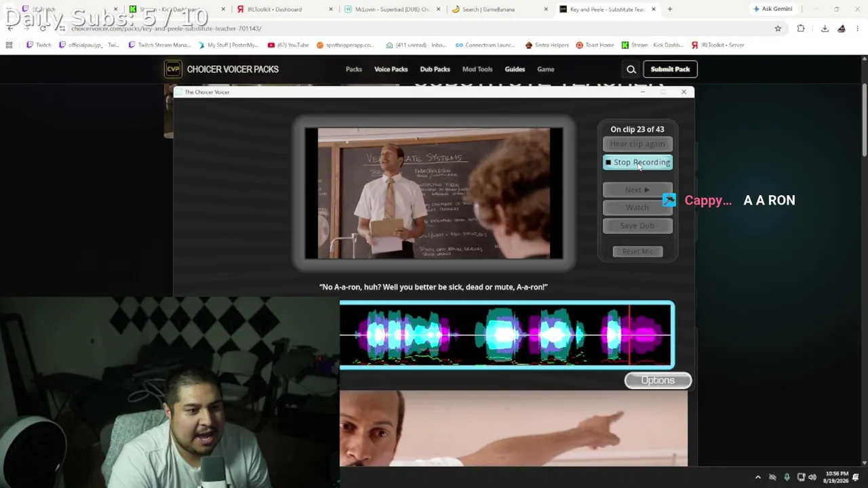
Task: Close The Choicer Voicer dialog
Action: tap(684, 91)
